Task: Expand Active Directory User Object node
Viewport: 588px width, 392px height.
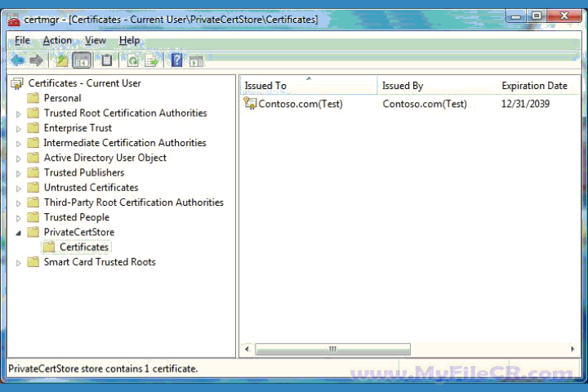Action: pos(18,158)
